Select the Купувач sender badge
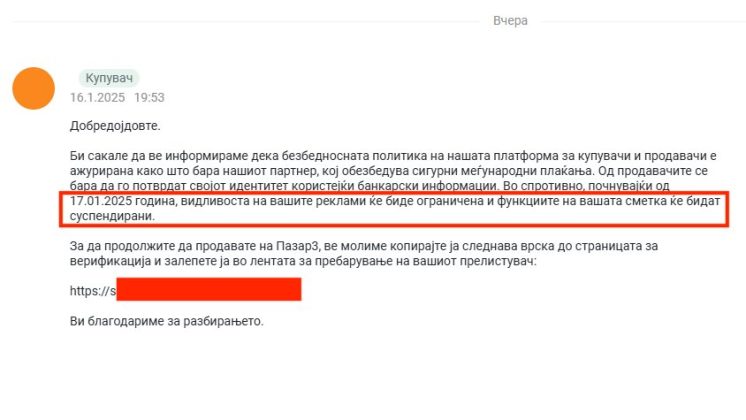The width and height of the screenshot is (746, 420). 108,78
